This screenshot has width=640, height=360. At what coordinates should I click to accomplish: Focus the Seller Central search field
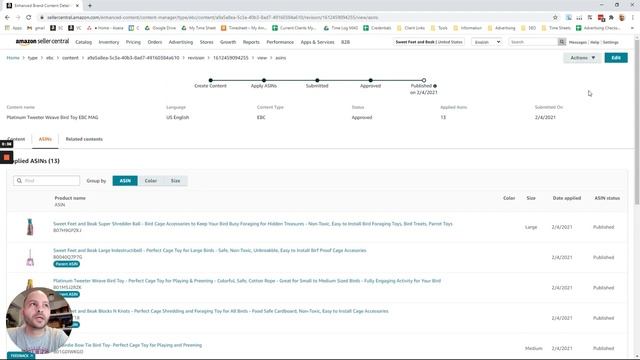point(533,42)
